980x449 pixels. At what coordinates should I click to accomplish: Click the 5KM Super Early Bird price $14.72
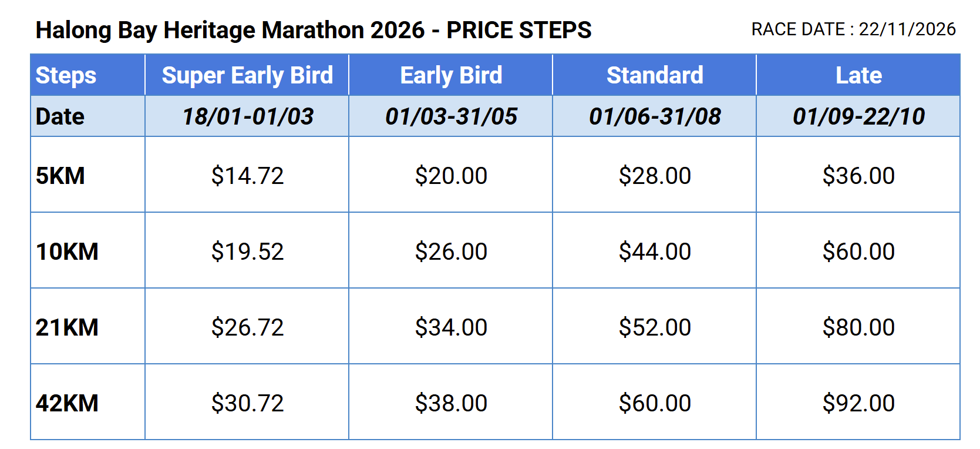(247, 176)
